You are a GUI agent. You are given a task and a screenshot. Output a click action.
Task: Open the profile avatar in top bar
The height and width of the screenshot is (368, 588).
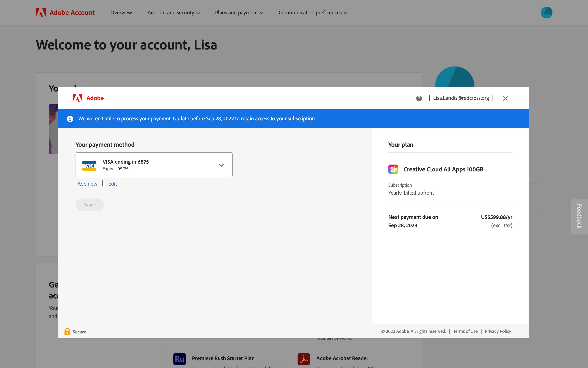(546, 13)
